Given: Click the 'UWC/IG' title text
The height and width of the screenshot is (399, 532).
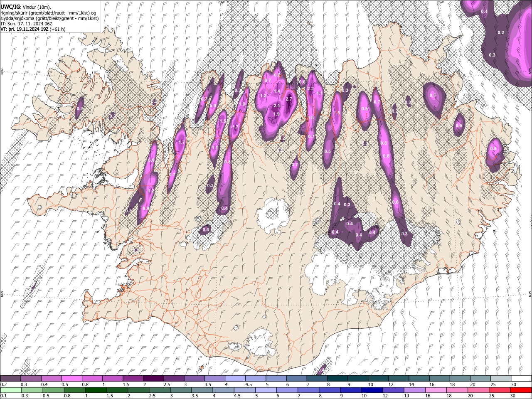Looking at the screenshot, I should (x=9, y=7).
